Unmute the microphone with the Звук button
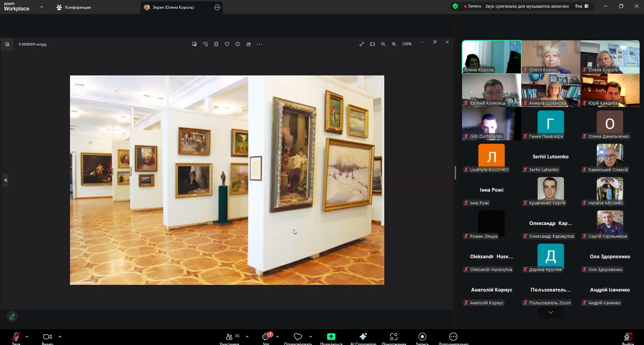This screenshot has width=644, height=345. 16,337
